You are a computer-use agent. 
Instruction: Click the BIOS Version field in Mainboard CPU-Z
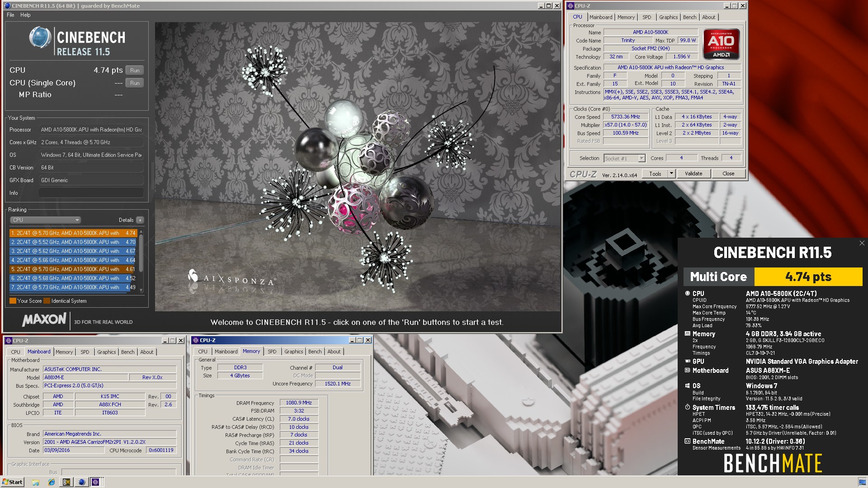pos(110,442)
